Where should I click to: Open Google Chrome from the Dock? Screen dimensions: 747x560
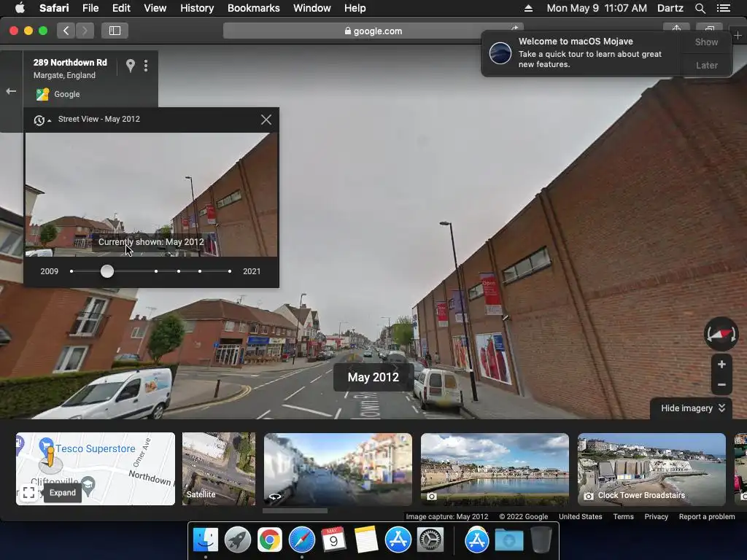point(270,540)
